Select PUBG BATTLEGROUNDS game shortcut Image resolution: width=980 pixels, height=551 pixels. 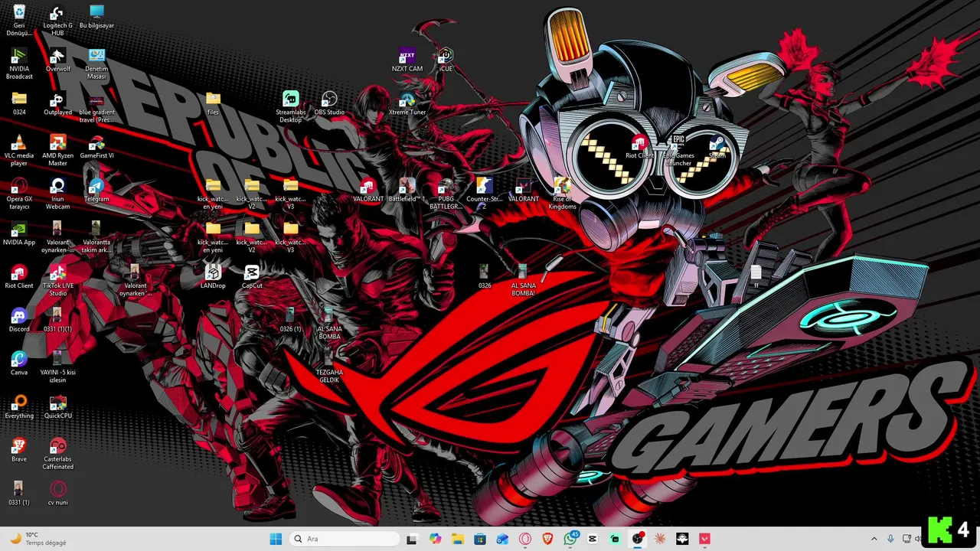tap(446, 194)
